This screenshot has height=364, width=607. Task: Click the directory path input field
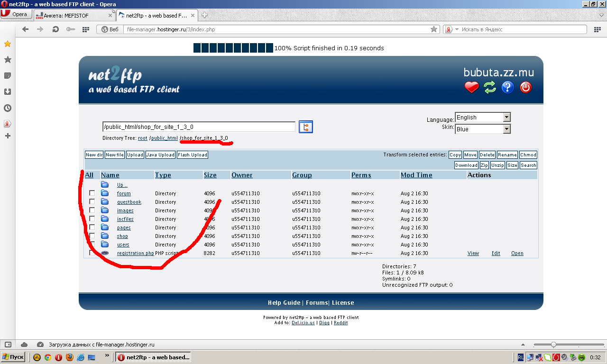pyautogui.click(x=199, y=127)
